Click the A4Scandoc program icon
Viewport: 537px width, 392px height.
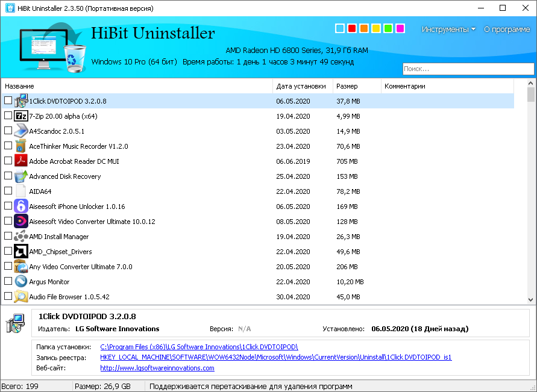[x=21, y=131]
